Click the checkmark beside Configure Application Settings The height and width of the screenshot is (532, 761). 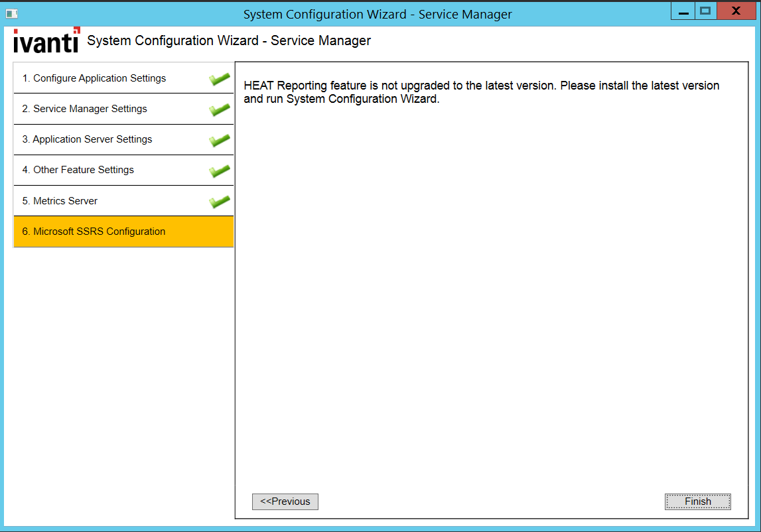point(220,79)
